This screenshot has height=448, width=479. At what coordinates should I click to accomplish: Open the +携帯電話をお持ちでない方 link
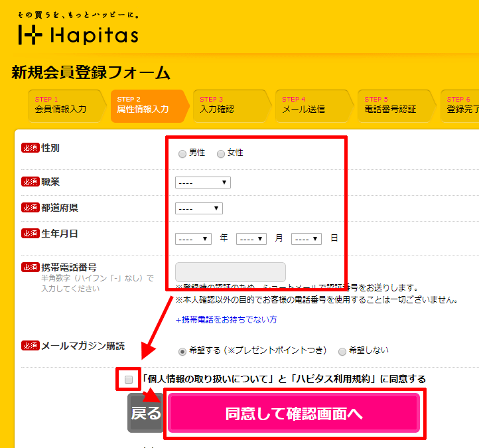[x=226, y=320]
